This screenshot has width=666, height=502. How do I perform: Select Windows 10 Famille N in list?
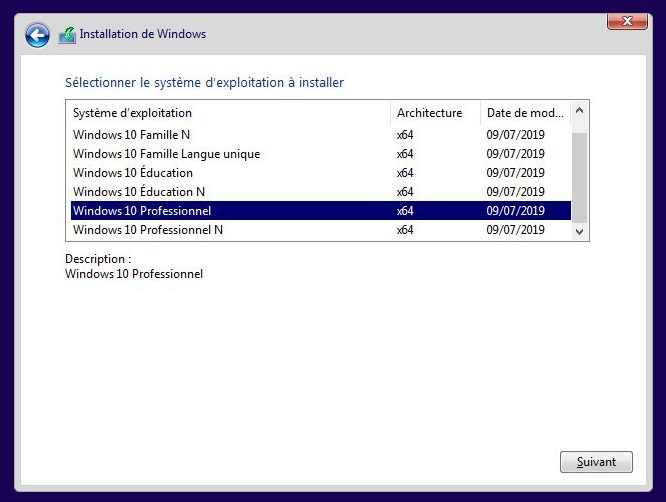coord(131,135)
